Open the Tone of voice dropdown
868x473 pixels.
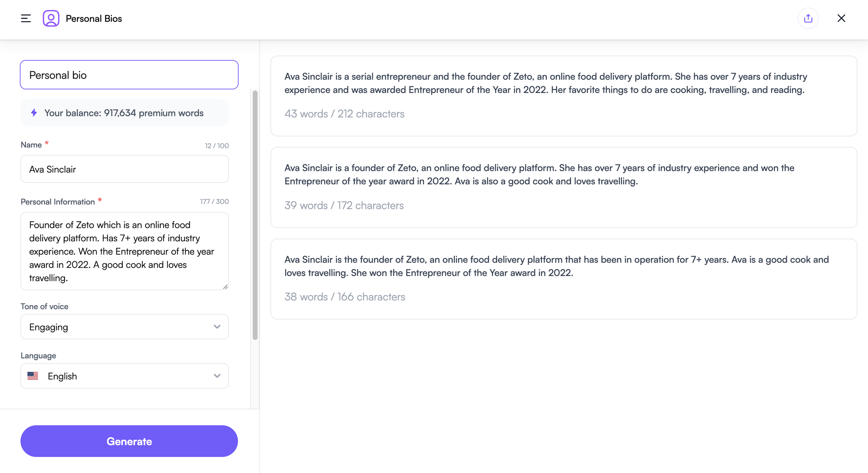(125, 327)
